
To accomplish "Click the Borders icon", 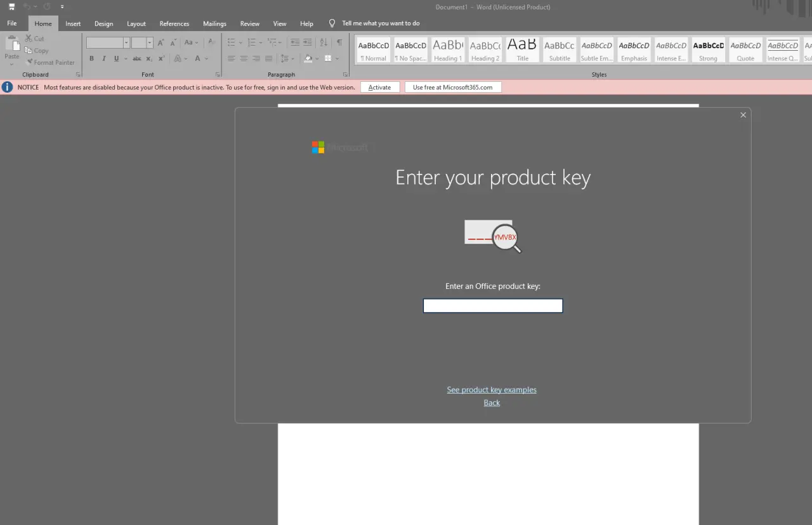I will click(x=328, y=58).
